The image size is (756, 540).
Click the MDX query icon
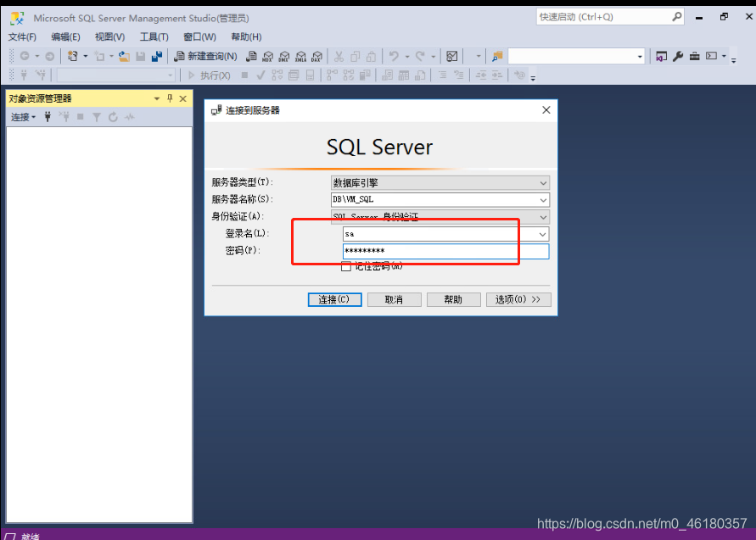(267, 56)
